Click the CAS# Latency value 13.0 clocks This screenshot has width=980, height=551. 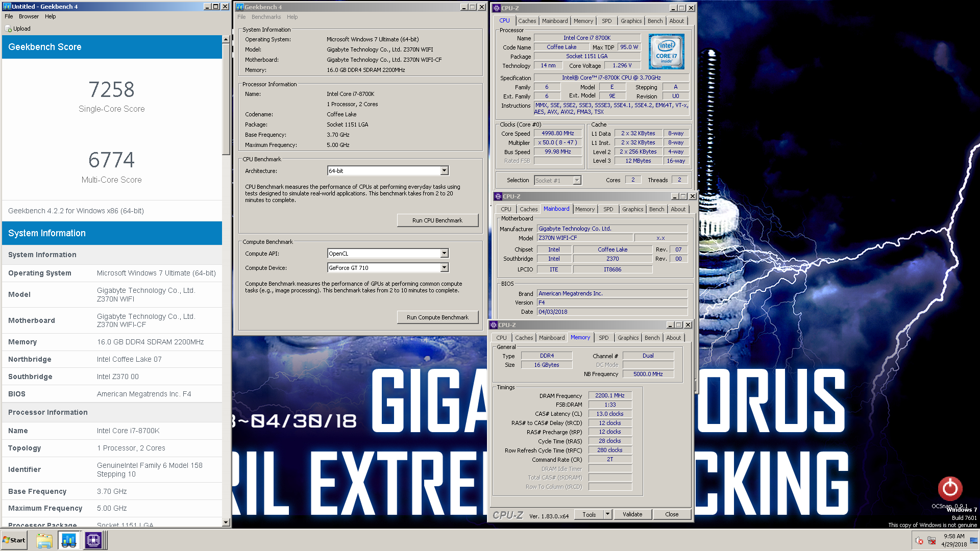pyautogui.click(x=610, y=414)
